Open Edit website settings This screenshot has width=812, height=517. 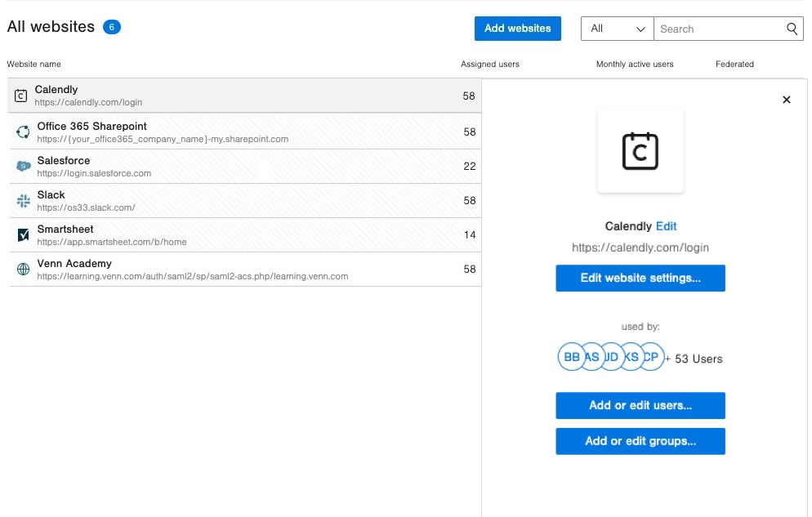pyautogui.click(x=640, y=278)
